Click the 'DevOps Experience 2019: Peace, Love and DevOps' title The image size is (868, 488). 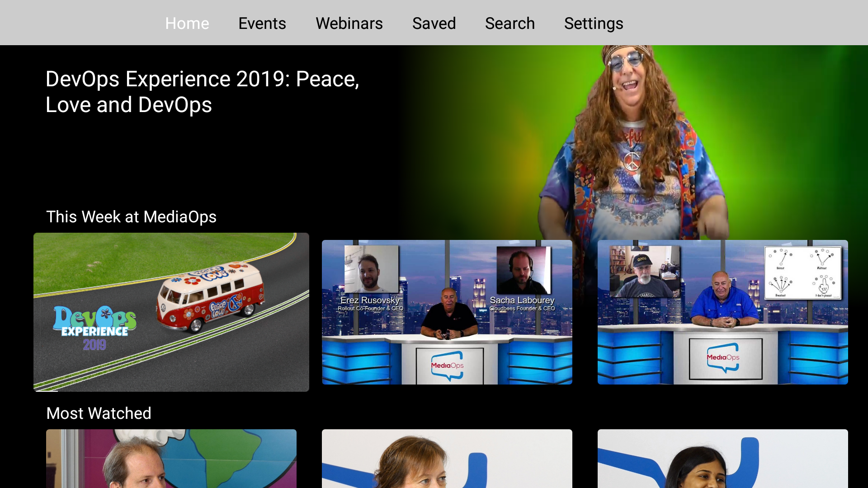[203, 92]
